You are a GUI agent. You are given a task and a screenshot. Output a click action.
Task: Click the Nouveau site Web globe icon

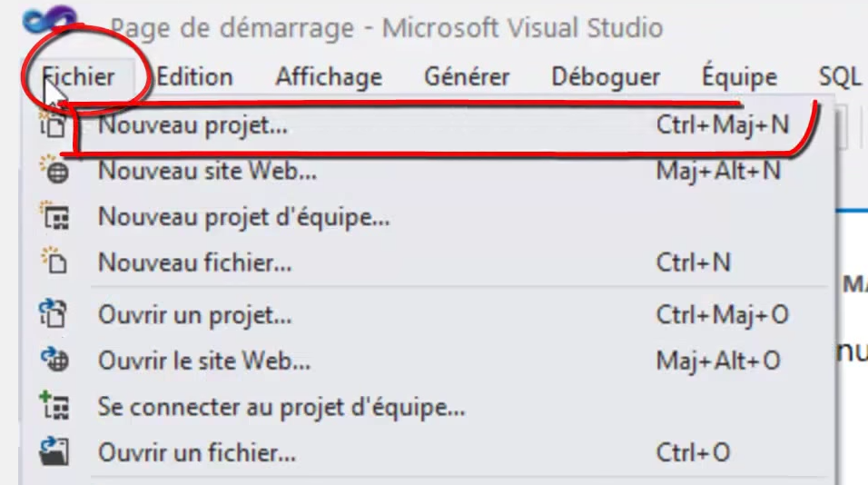pos(54,170)
